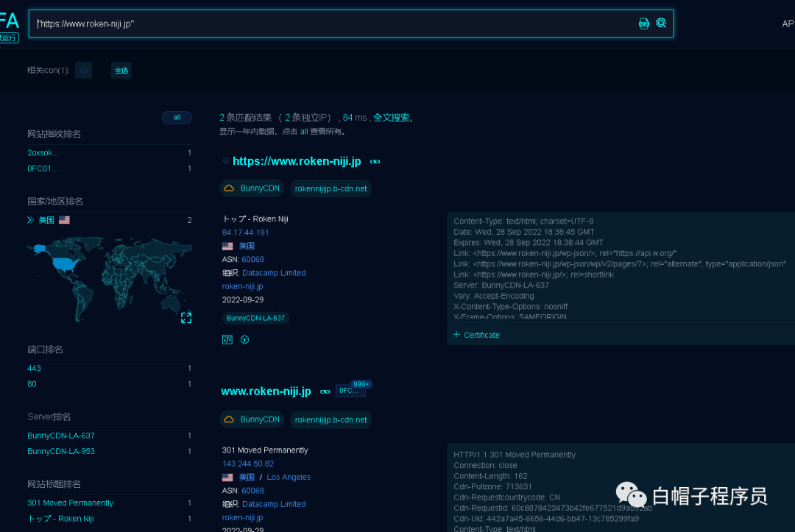
Task: Expand the world map to fullscreen
Action: (x=186, y=318)
